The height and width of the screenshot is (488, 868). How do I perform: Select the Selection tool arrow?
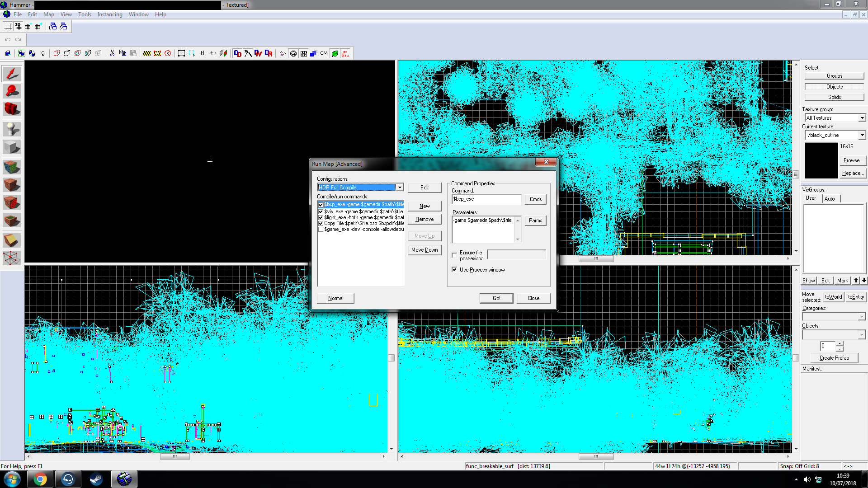[12, 74]
